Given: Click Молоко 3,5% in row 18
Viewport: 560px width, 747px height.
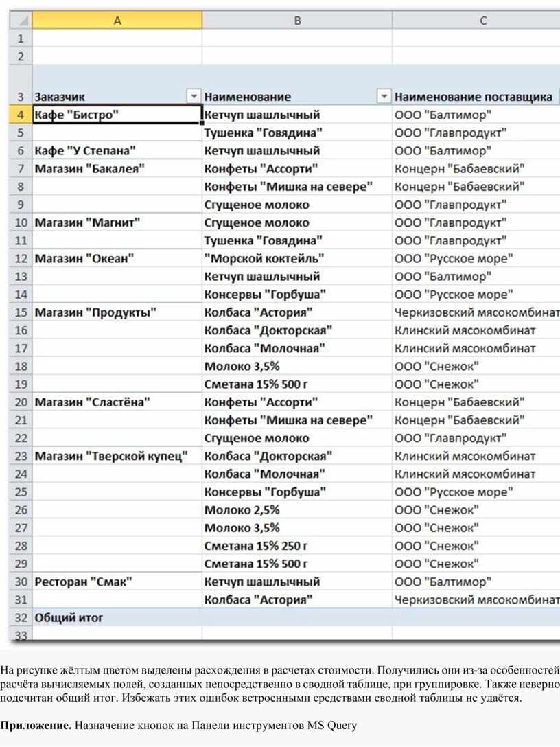Looking at the screenshot, I should pos(297,367).
